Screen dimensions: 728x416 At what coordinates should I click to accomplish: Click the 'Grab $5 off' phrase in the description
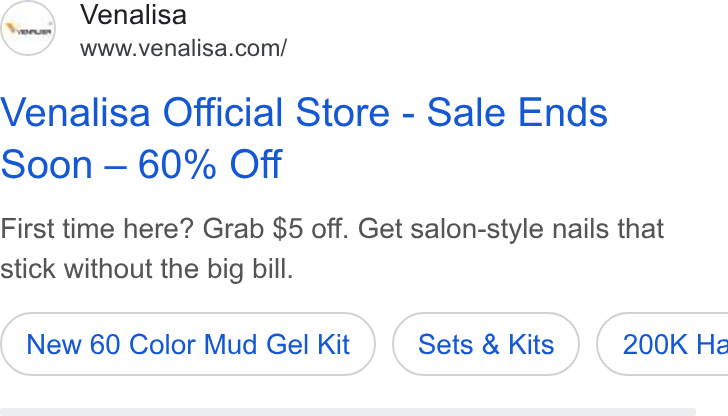[275, 229]
